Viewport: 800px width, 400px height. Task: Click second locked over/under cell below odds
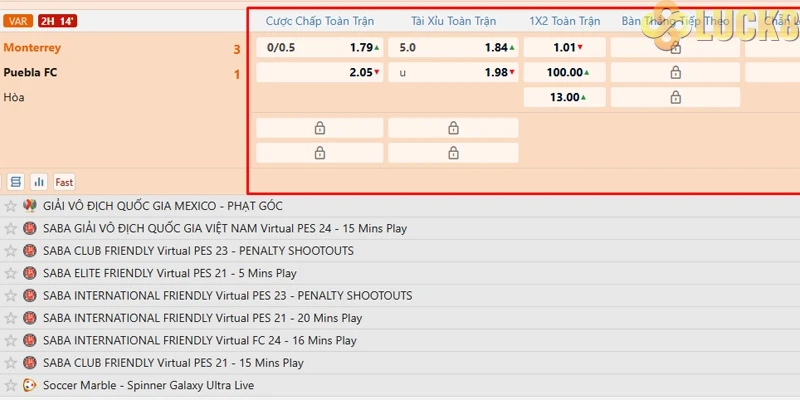click(x=453, y=153)
